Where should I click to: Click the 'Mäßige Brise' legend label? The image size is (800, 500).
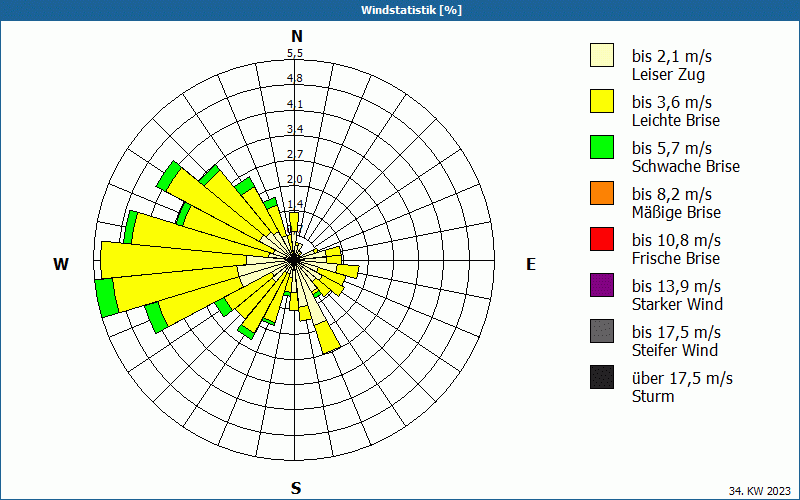(677, 212)
